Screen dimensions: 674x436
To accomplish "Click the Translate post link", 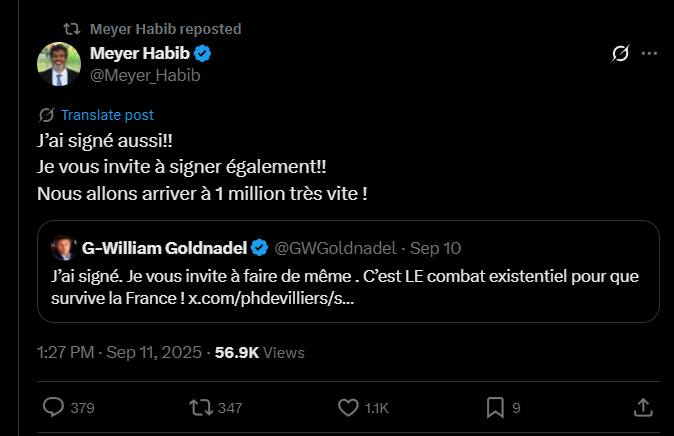I will [106, 115].
